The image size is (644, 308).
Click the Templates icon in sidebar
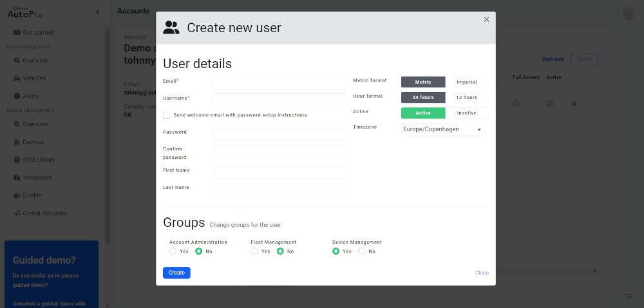click(x=17, y=177)
